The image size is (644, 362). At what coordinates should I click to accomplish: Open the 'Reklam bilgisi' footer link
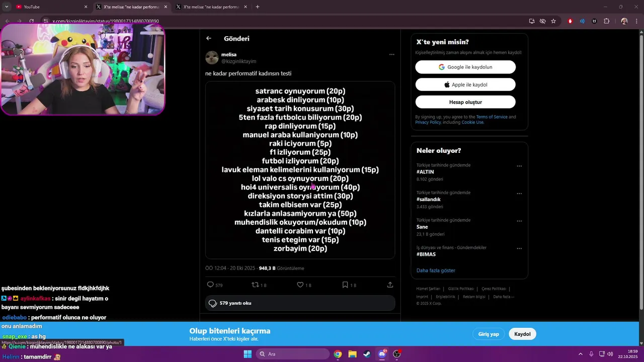pos(474,297)
